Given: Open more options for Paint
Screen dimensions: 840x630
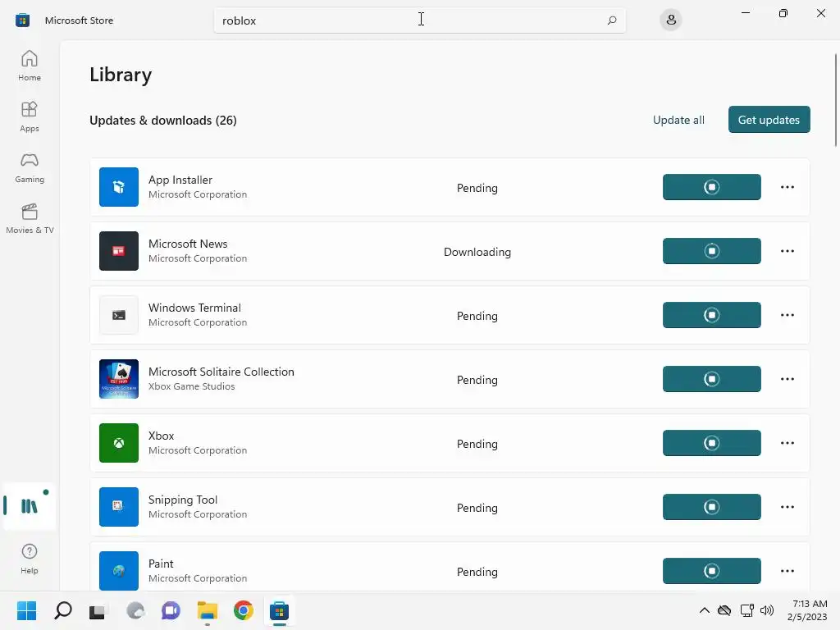Looking at the screenshot, I should pyautogui.click(x=787, y=571).
